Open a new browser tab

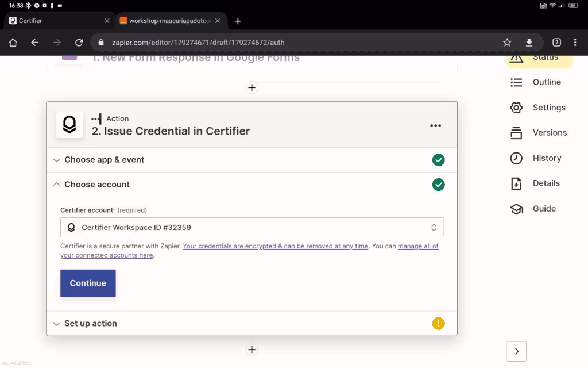coord(238,21)
